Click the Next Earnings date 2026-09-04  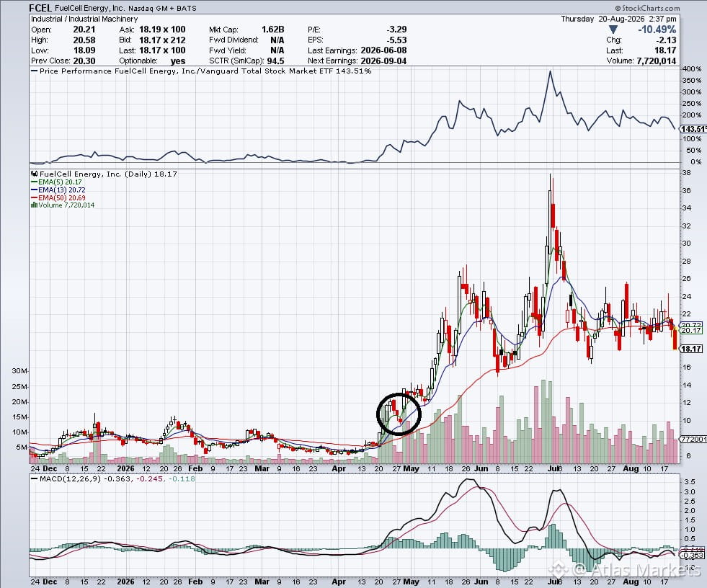[383, 61]
